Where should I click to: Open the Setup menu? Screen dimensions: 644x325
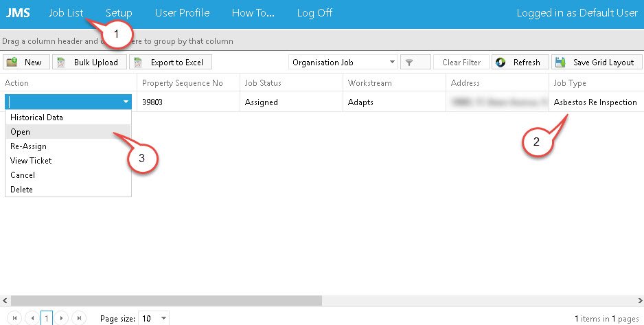pos(119,13)
